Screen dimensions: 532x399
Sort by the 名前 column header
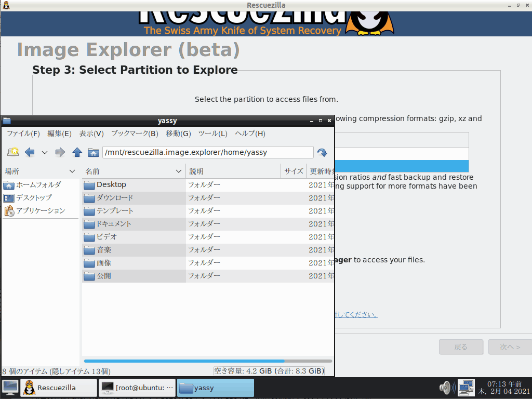(134, 171)
